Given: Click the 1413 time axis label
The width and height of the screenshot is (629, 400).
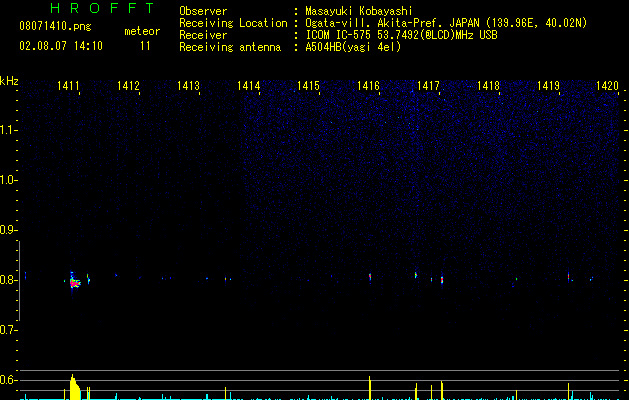Looking at the screenshot, I should coord(188,86).
